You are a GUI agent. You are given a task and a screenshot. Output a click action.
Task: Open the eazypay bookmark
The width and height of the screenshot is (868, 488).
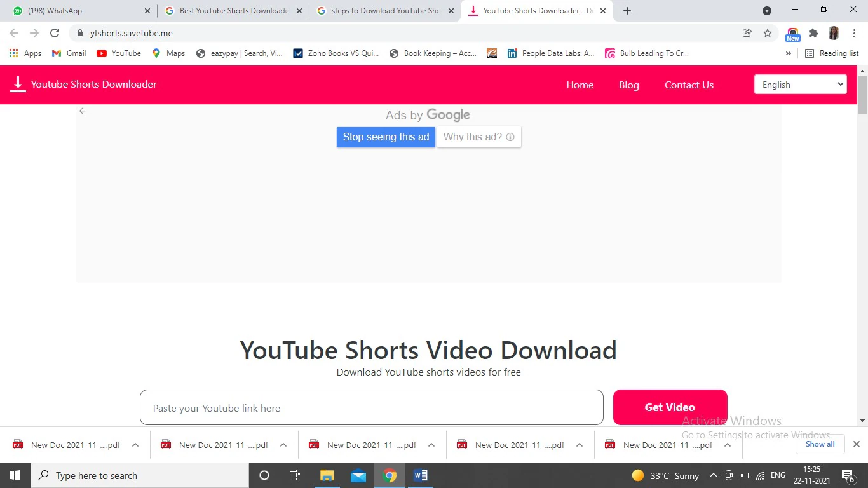click(240, 53)
